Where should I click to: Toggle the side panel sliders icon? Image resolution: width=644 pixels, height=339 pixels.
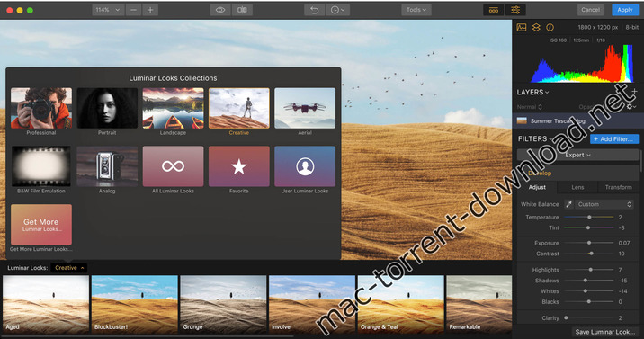coord(515,10)
